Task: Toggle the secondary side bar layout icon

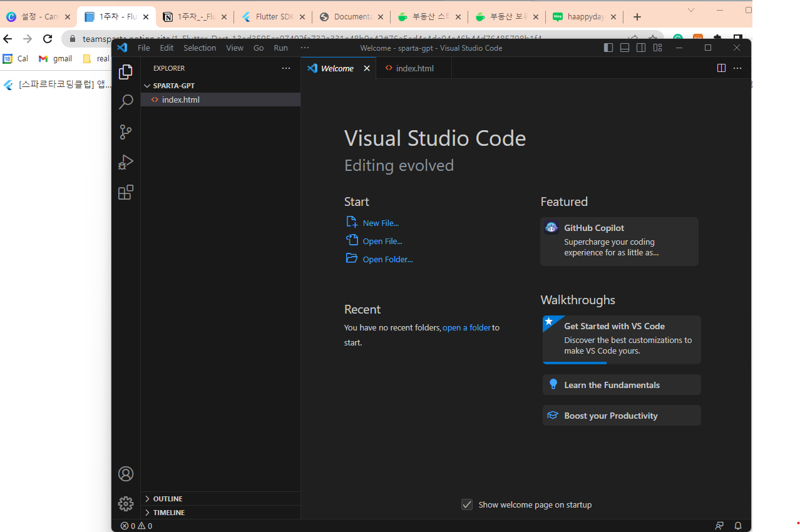Action: (641, 48)
